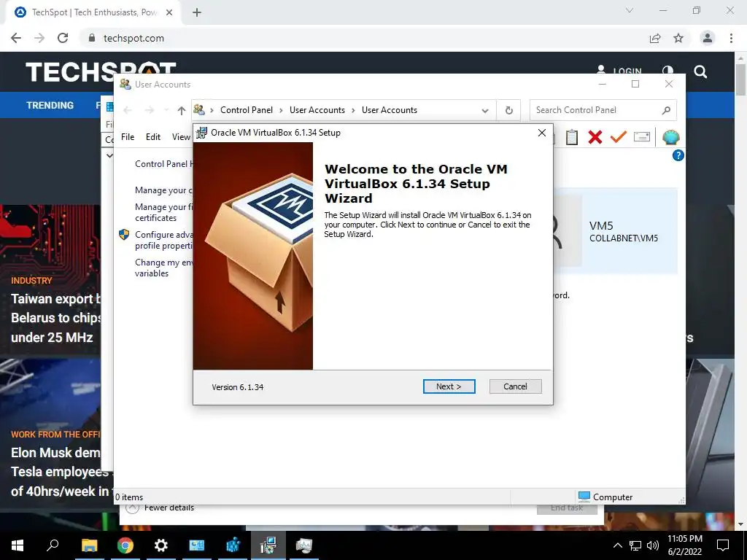Viewport: 747px width, 560px height.
Task: Open the View menu
Action: (x=181, y=137)
